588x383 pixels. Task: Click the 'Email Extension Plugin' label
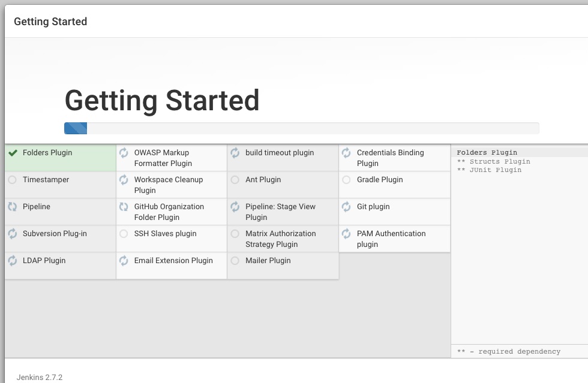tap(173, 261)
